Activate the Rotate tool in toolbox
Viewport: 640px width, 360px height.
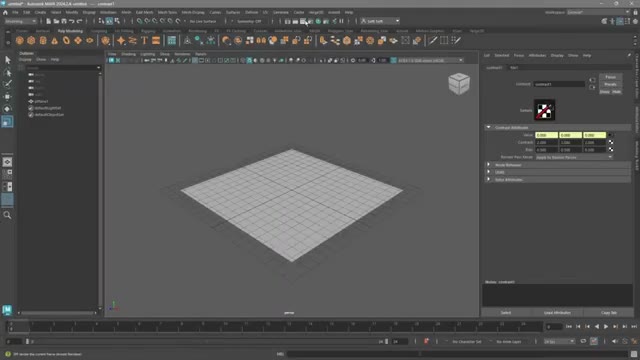[x=7, y=109]
